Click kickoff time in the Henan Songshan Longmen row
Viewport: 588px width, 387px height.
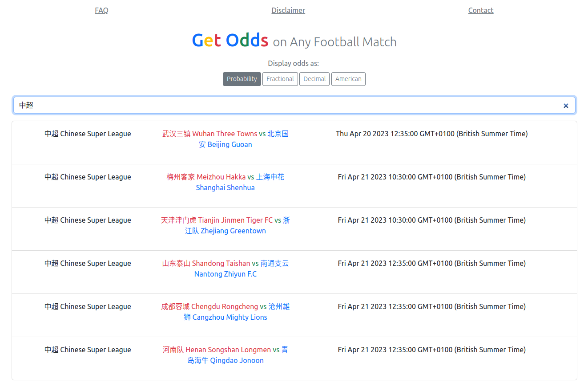[x=432, y=350]
